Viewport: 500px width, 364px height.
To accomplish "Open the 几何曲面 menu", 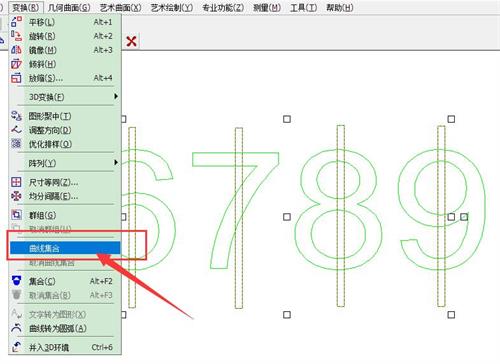I will point(69,7).
